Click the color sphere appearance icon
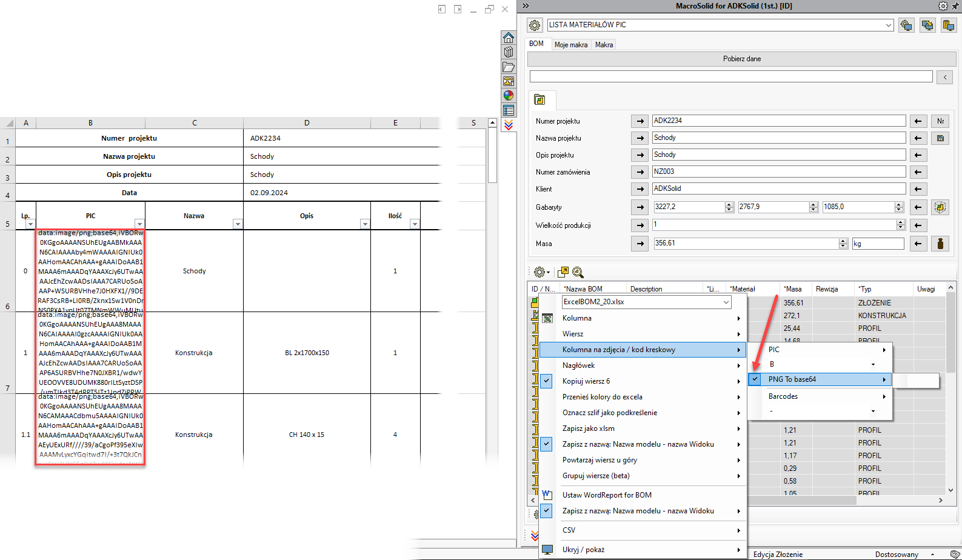This screenshot has width=962, height=560. (x=508, y=96)
